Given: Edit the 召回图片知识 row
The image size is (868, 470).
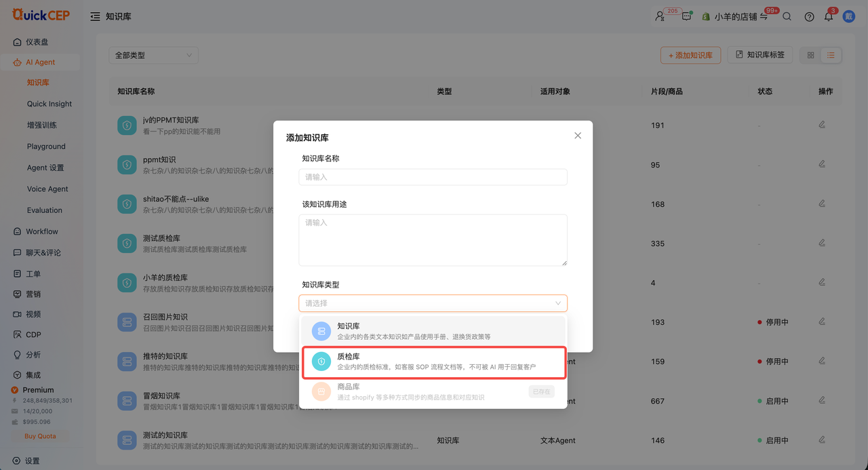Looking at the screenshot, I should (x=822, y=321).
